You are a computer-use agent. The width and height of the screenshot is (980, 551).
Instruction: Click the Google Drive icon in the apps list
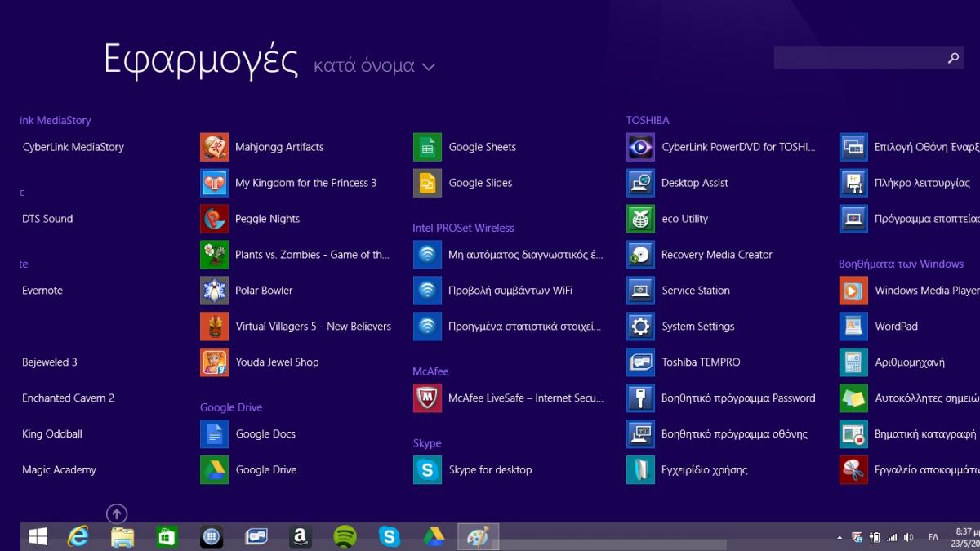pos(214,470)
